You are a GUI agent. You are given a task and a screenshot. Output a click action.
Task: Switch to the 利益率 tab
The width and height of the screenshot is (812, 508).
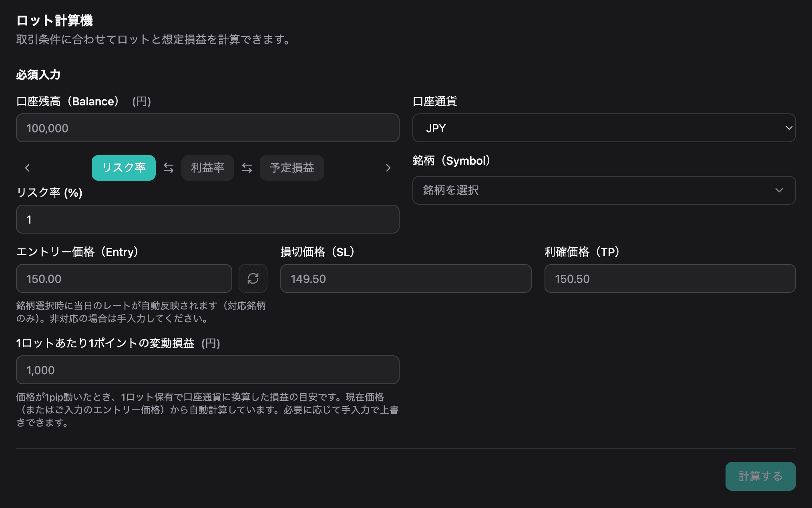[207, 168]
